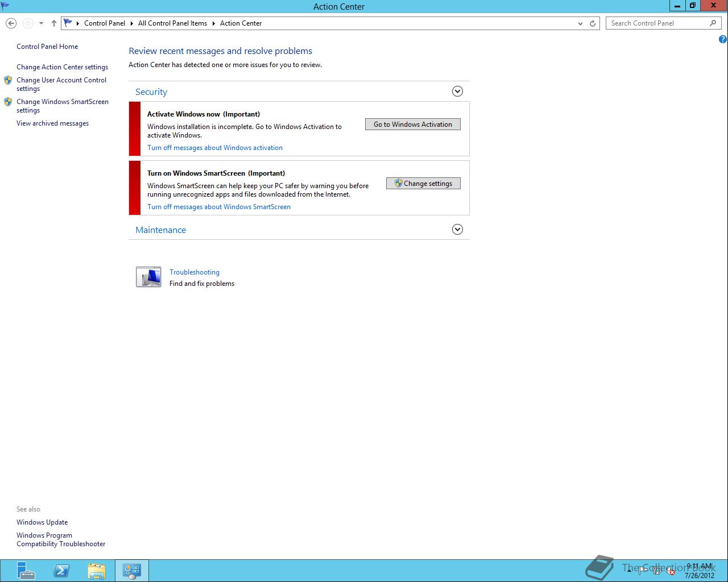Open Change Action Center settings

pyautogui.click(x=62, y=67)
